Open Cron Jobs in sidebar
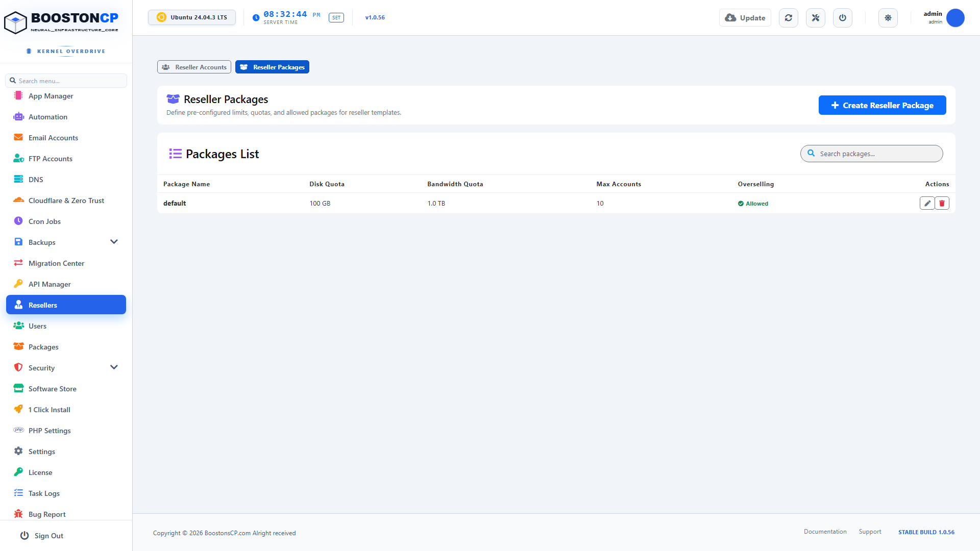Image resolution: width=980 pixels, height=551 pixels. pos(66,221)
